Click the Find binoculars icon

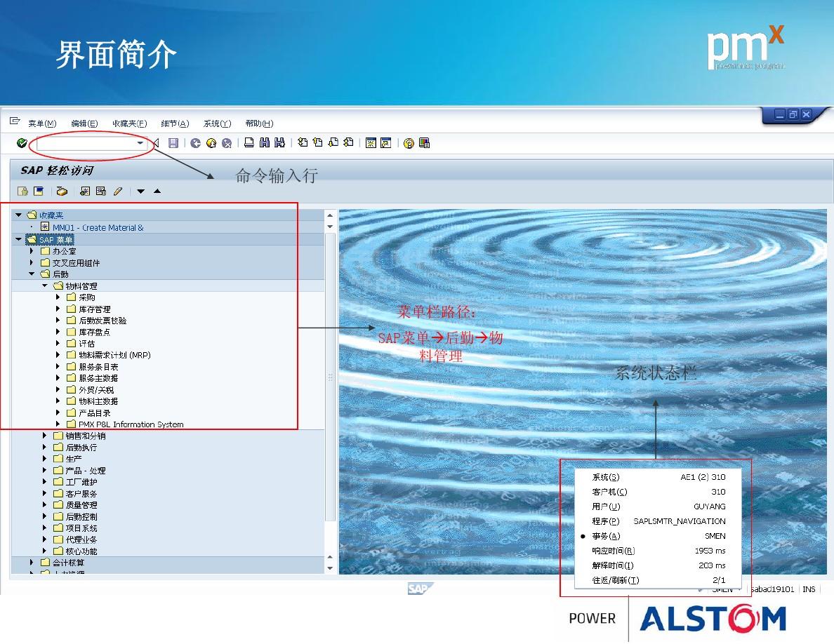tap(265, 142)
